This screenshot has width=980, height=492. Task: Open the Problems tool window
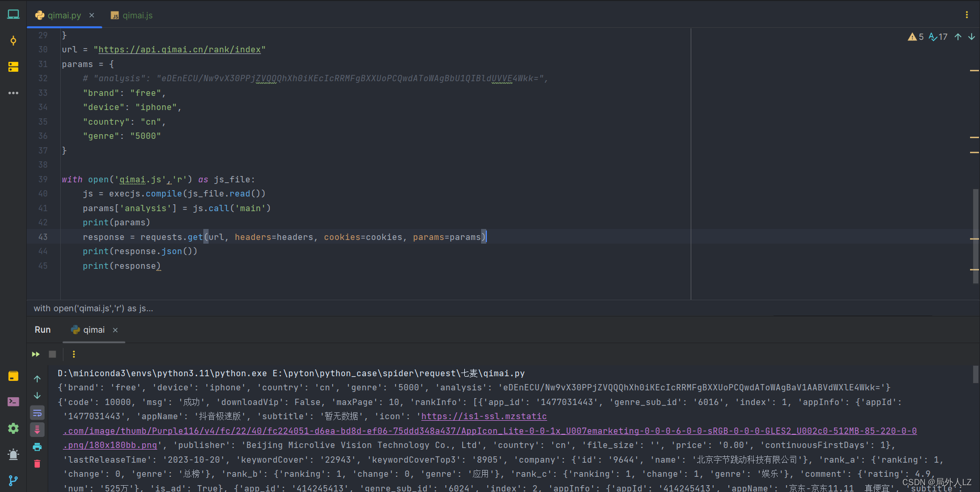coord(13,454)
